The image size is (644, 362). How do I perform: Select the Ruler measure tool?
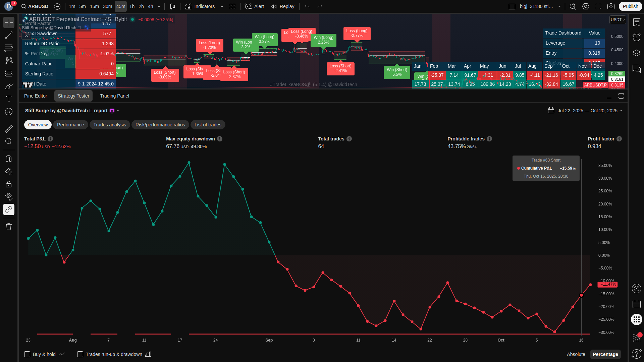(9, 129)
